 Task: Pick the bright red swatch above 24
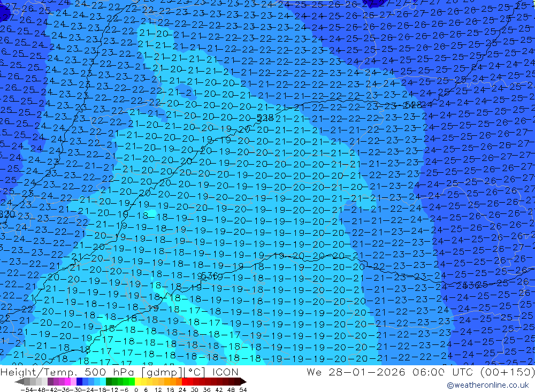[x=185, y=381]
